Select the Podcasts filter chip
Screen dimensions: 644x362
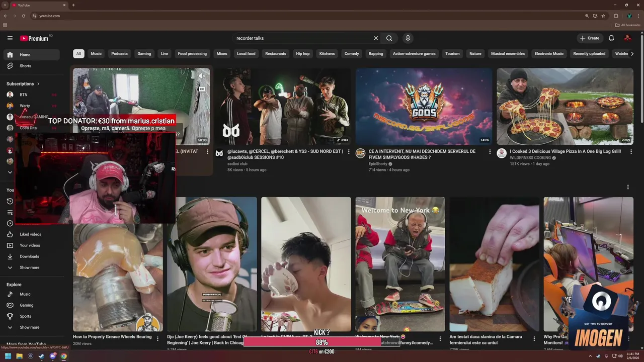[120, 54]
